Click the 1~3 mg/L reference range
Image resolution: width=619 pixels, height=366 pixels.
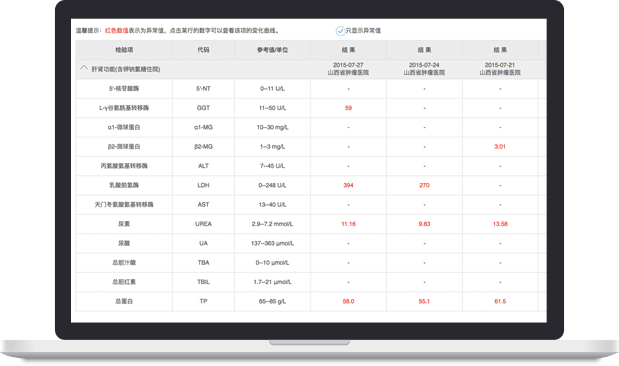click(272, 146)
